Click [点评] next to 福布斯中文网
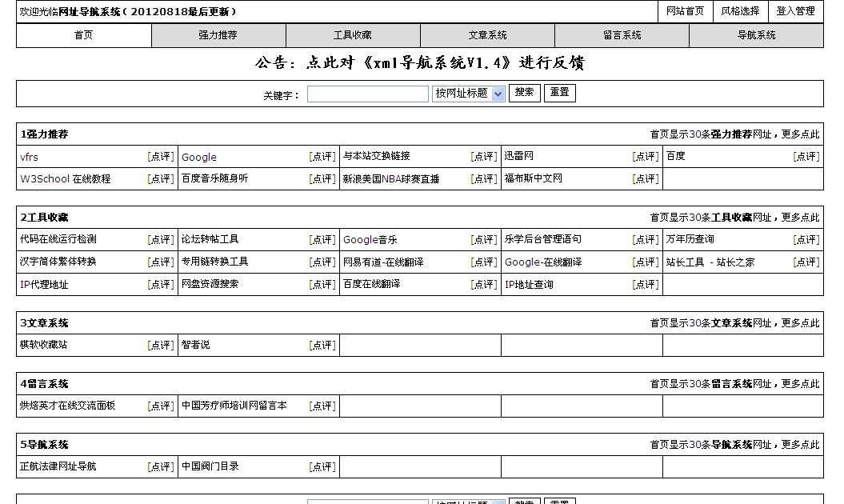Viewport: 844px width, 504px height. tap(646, 178)
